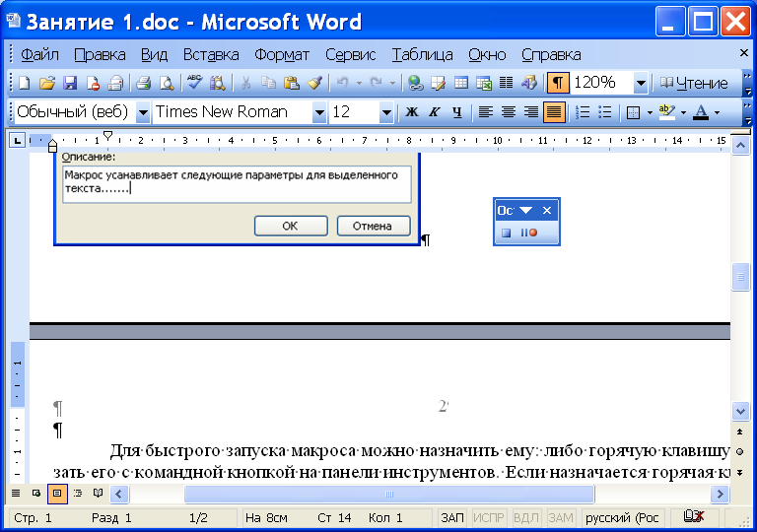
Task: Click the New document icon
Action: 24,83
